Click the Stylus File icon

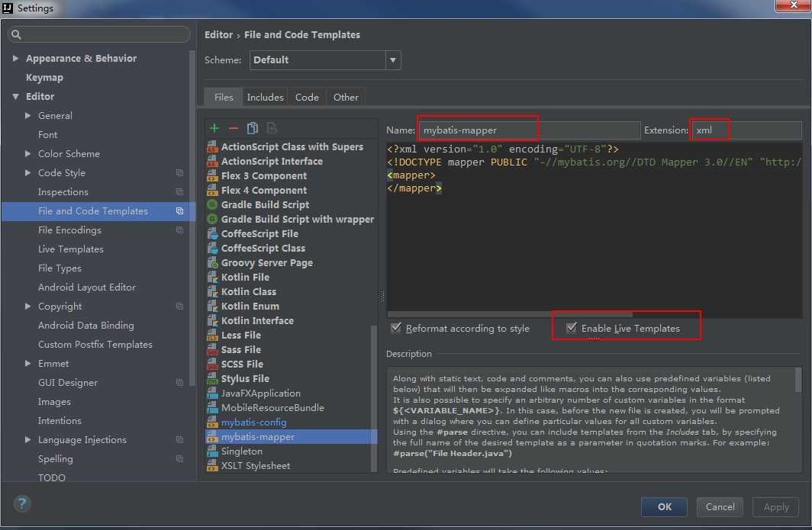(x=212, y=379)
